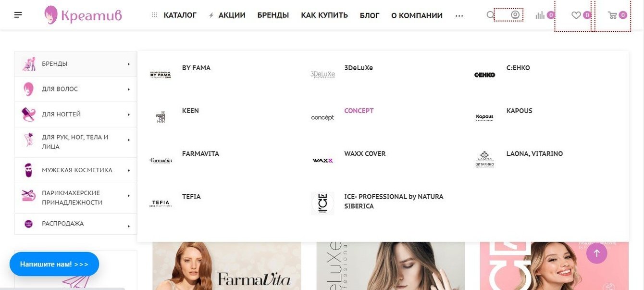The height and width of the screenshot is (290, 644).
Task: Open the Блог menu item
Action: tap(370, 15)
